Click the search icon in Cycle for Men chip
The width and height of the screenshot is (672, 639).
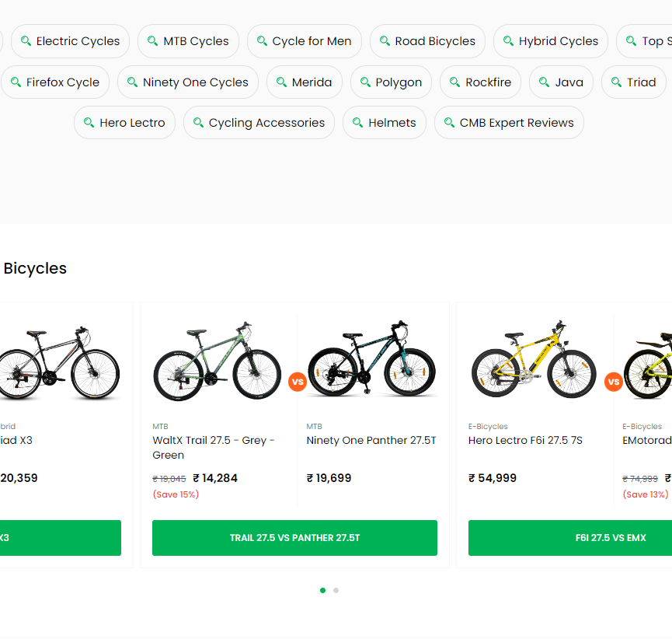[x=262, y=40]
